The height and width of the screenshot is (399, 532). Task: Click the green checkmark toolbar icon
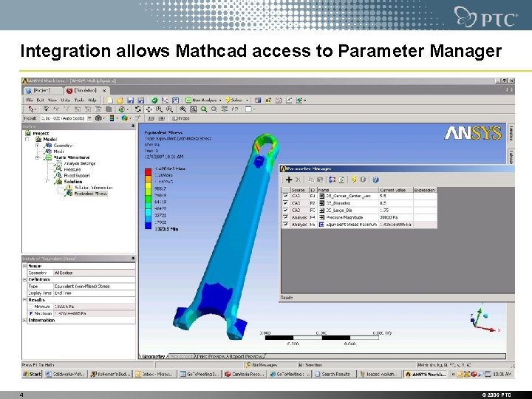coord(154,100)
